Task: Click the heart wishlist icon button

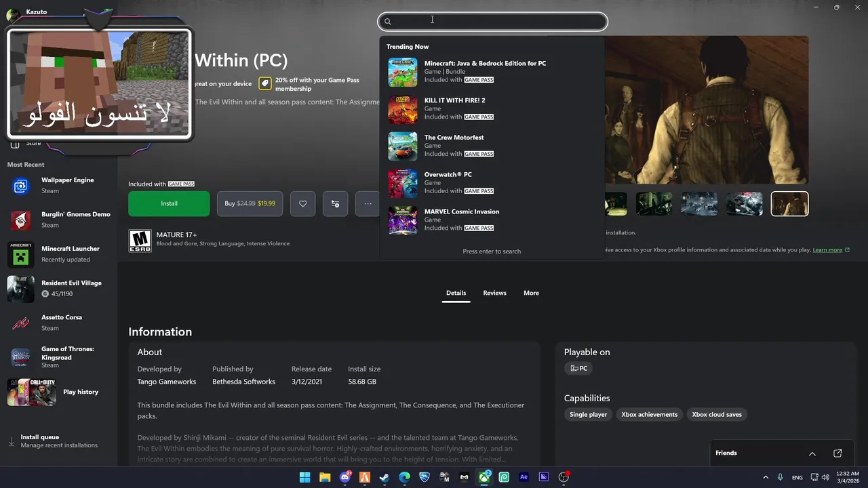Action: [302, 203]
